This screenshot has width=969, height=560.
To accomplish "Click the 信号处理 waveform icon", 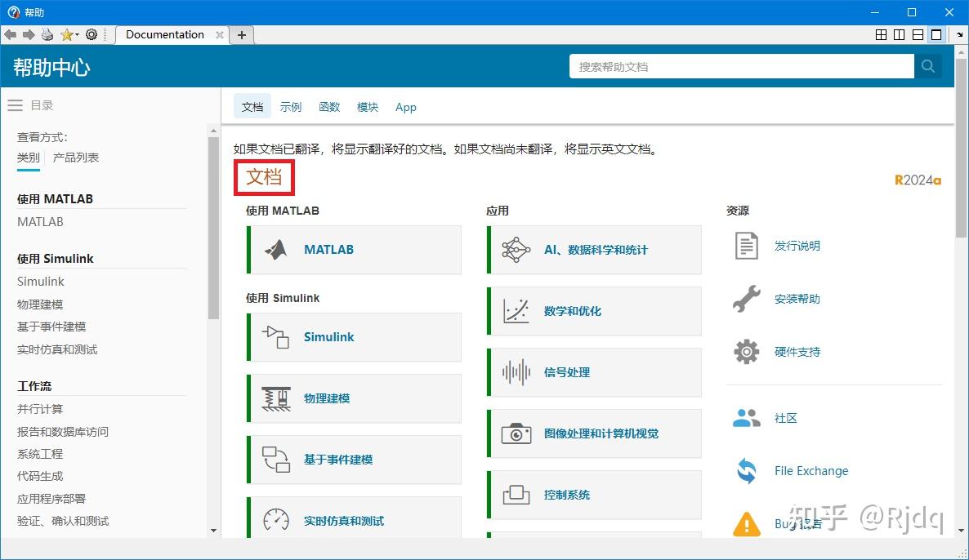I will point(515,372).
